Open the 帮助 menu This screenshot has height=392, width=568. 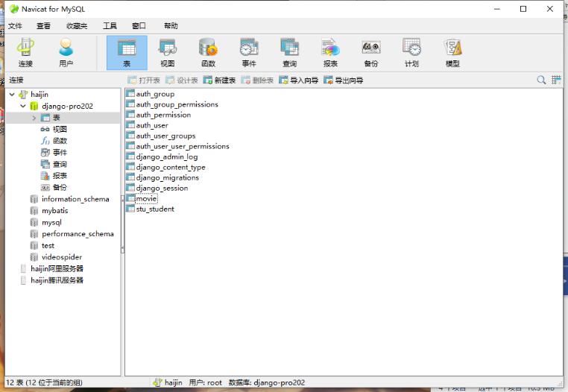[171, 26]
